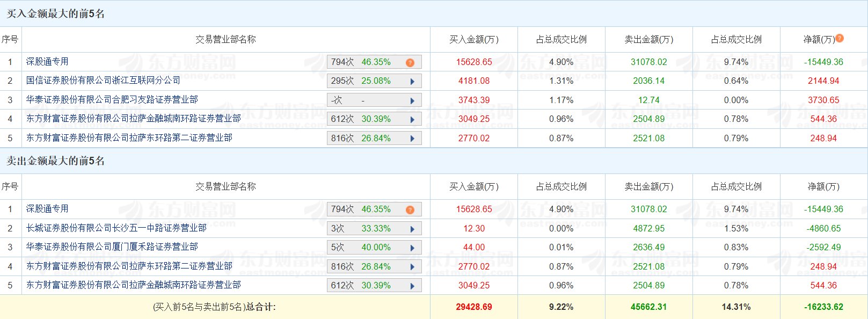This screenshot has width=868, height=319.
Task: Click orange question icon in sell-table 深股通专用 row
Action: coord(410,209)
